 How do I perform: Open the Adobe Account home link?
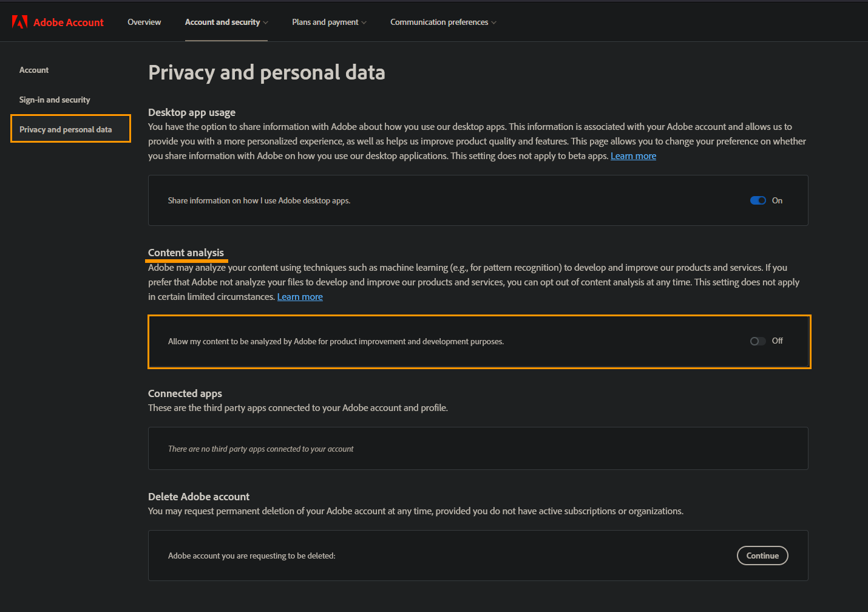(x=58, y=22)
